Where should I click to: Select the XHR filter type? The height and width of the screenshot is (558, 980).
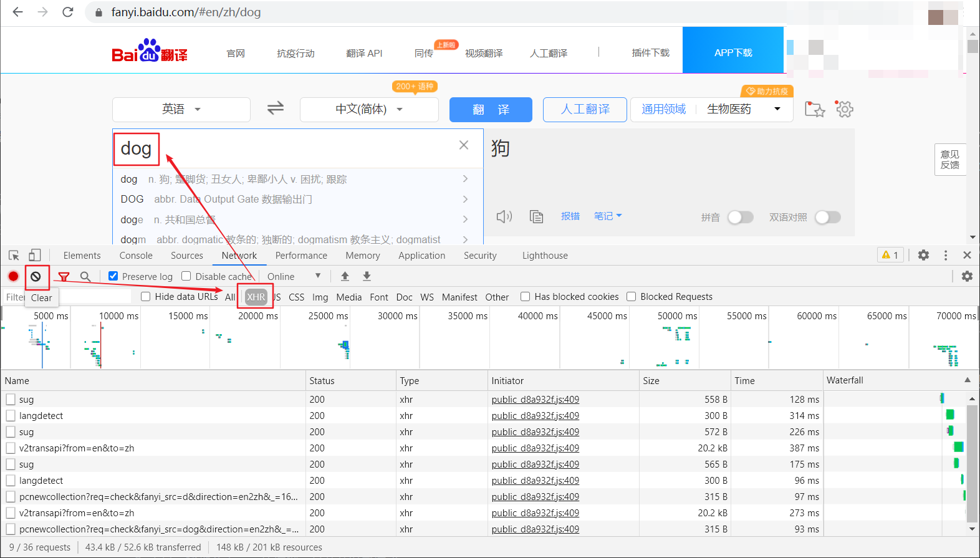click(256, 297)
